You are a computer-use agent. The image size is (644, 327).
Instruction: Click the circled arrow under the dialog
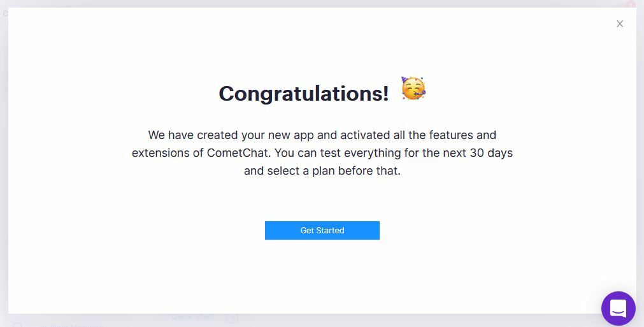pyautogui.click(x=233, y=317)
